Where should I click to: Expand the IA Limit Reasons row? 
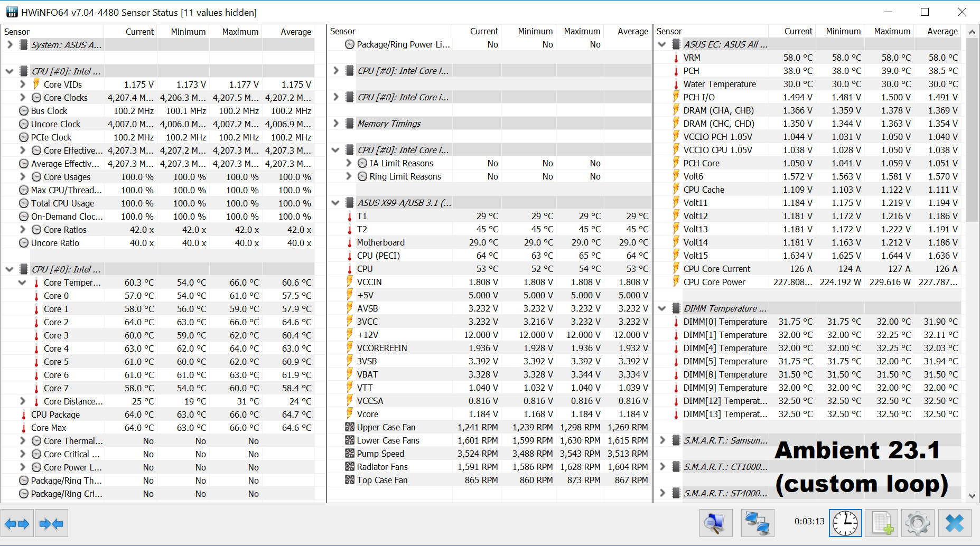[x=348, y=163]
